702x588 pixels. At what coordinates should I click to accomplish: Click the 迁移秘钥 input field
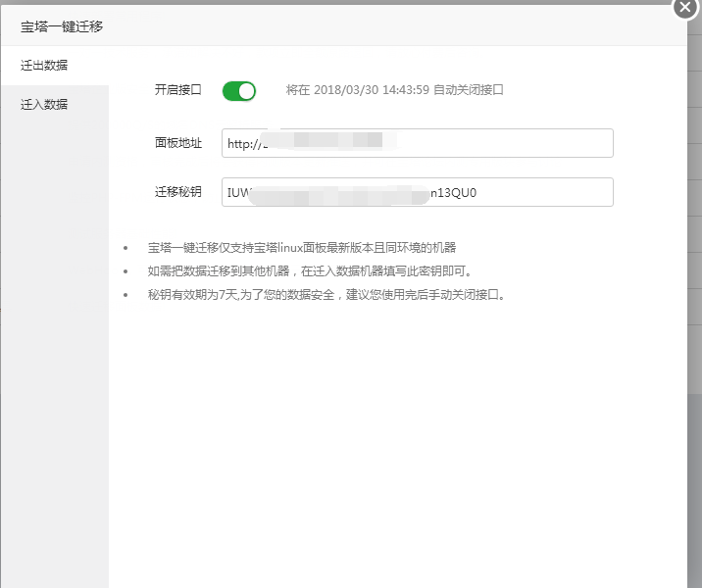pos(418,192)
